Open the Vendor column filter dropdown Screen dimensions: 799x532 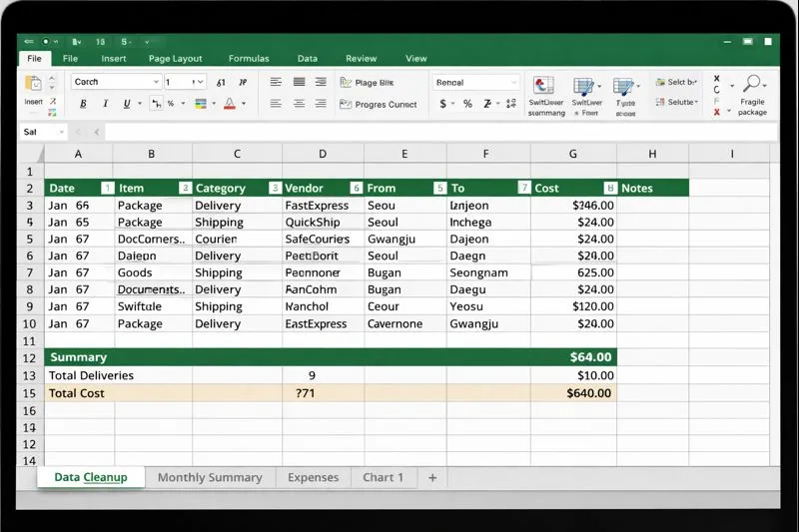[x=356, y=188]
